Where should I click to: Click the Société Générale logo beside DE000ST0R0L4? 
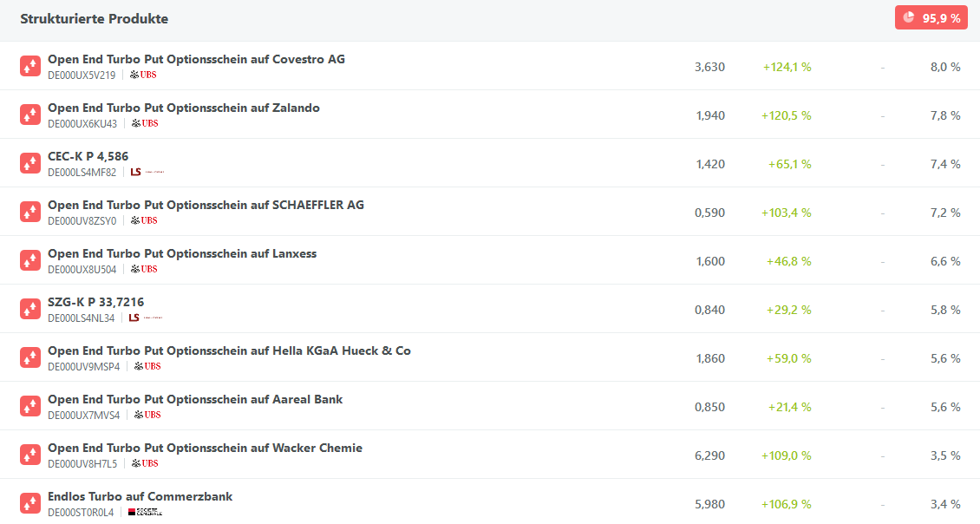pos(144,512)
